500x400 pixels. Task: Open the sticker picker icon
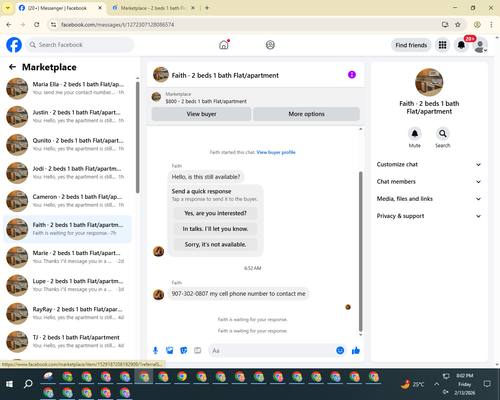coord(184,350)
